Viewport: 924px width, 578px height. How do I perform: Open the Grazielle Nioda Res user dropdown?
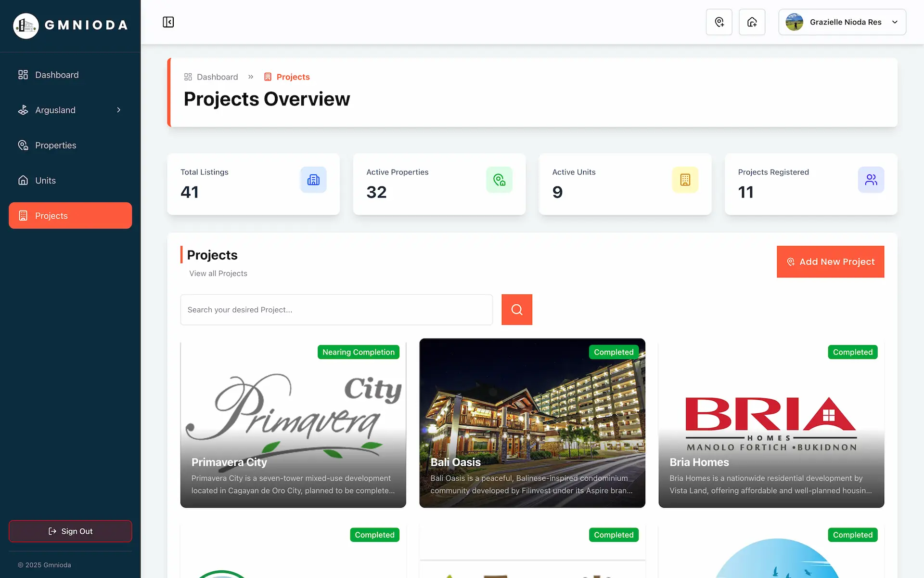842,22
